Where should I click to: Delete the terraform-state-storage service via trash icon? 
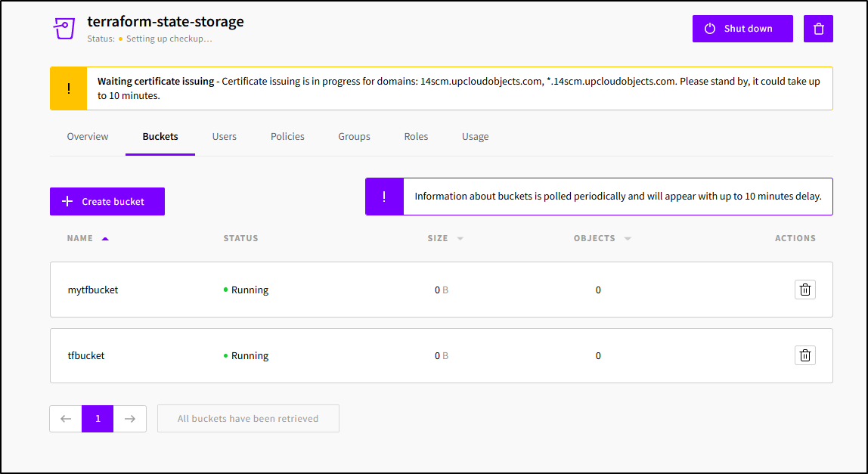tap(818, 29)
